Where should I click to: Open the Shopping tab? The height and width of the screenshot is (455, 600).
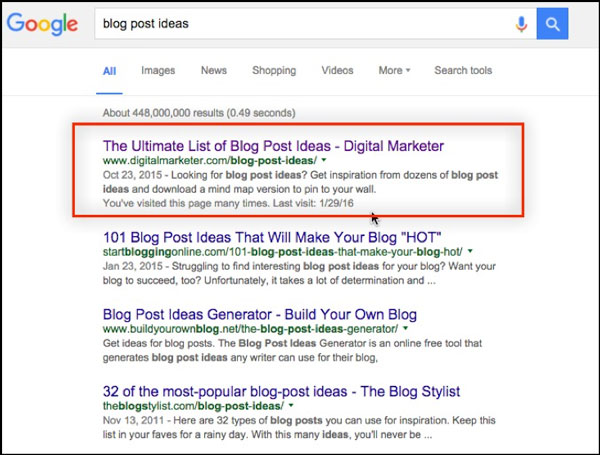tap(274, 70)
